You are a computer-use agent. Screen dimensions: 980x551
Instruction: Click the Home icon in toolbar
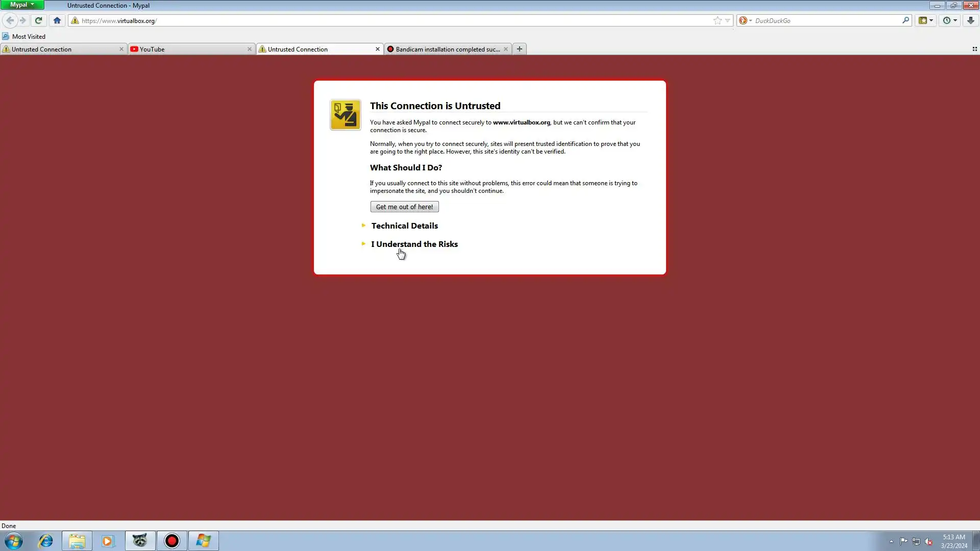pyautogui.click(x=57, y=20)
